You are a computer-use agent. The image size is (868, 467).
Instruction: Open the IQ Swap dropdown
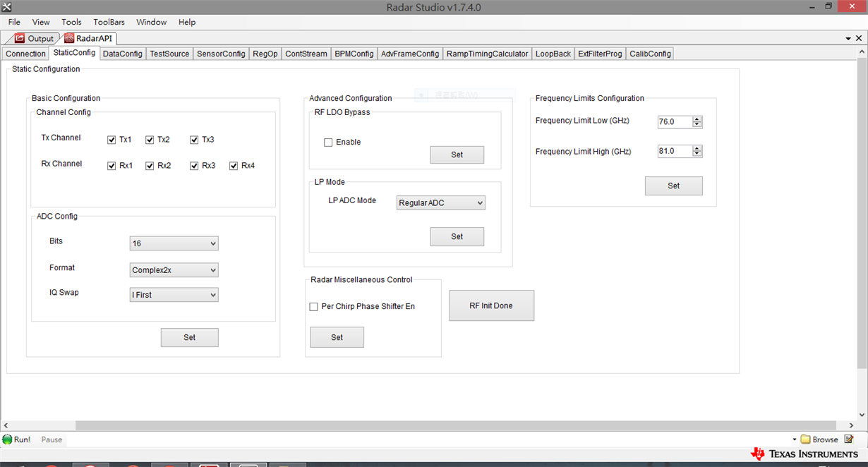click(174, 295)
